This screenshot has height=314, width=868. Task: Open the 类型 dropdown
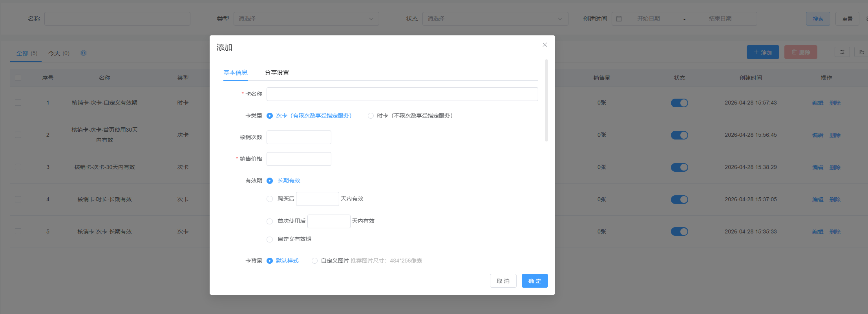coord(306,19)
